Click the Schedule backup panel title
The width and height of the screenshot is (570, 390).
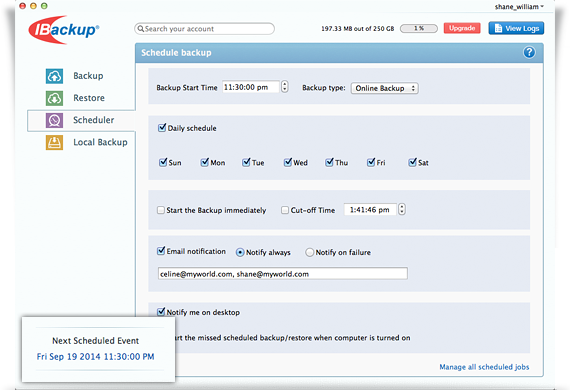point(176,53)
